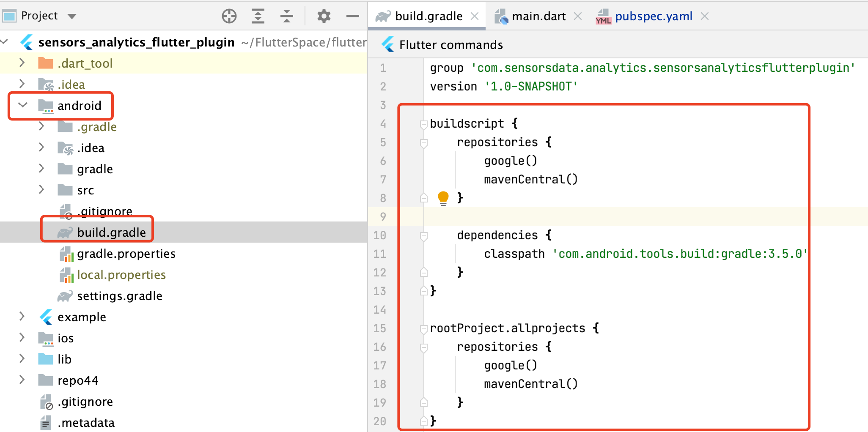Collapse the buildscript block with its folding marker
Image resolution: width=868 pixels, height=432 pixels.
[x=423, y=123]
